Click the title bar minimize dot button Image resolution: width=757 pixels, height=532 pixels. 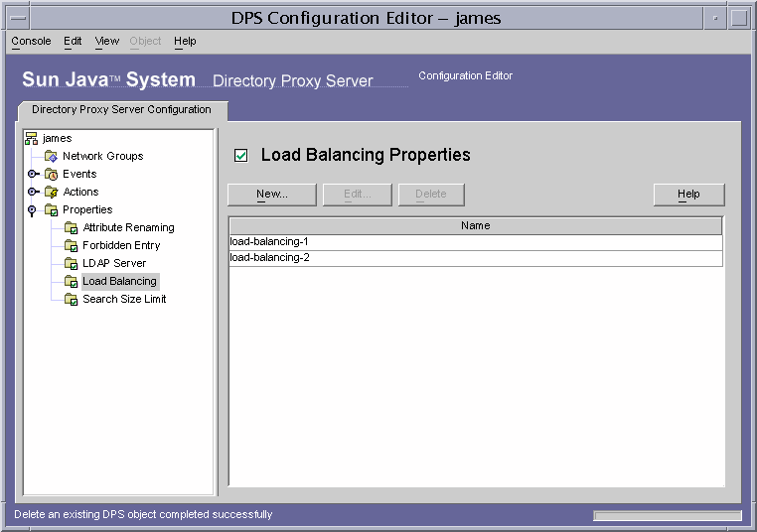(x=715, y=18)
